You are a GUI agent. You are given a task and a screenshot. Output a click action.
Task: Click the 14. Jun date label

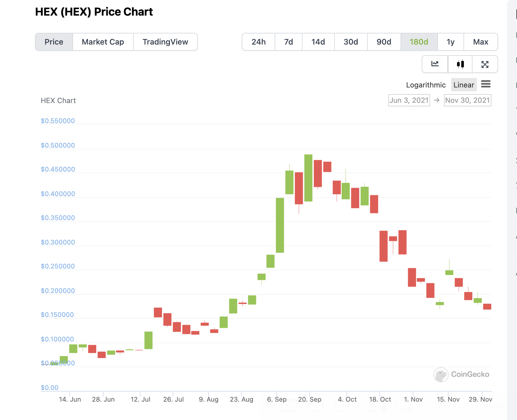point(70,399)
